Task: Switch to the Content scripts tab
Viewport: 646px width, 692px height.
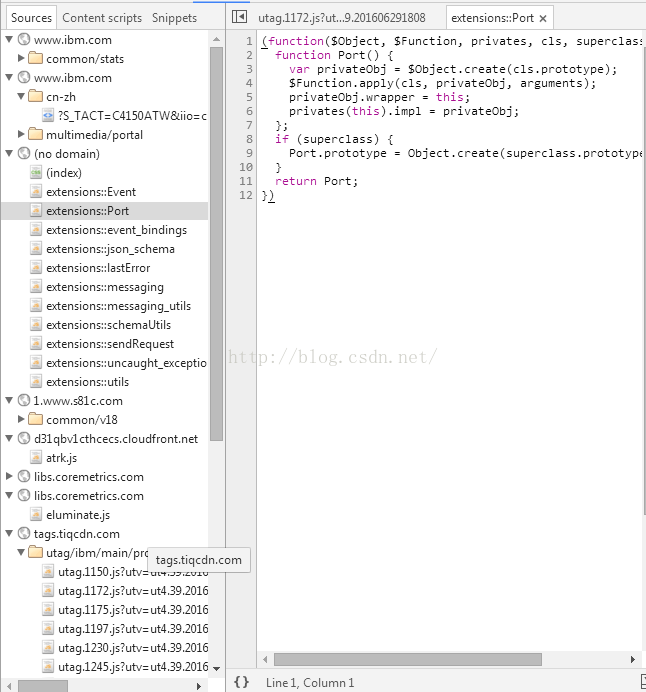Action: pos(102,18)
